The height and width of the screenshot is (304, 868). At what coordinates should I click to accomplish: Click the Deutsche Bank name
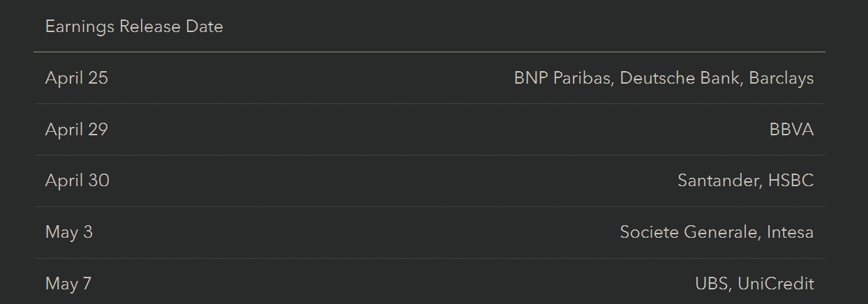pos(679,77)
